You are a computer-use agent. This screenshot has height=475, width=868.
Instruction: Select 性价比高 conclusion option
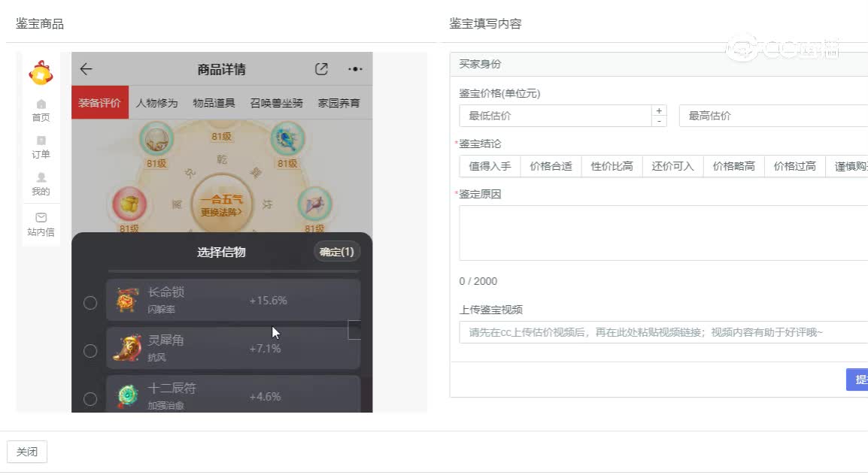[612, 166]
